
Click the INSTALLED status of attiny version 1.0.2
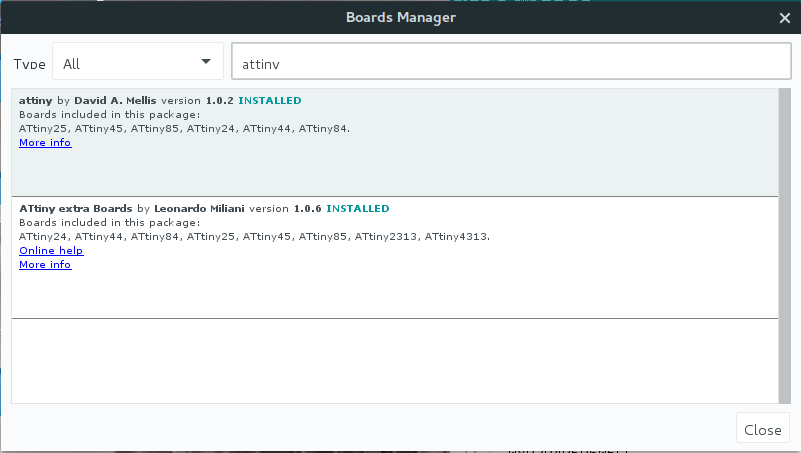click(x=270, y=101)
